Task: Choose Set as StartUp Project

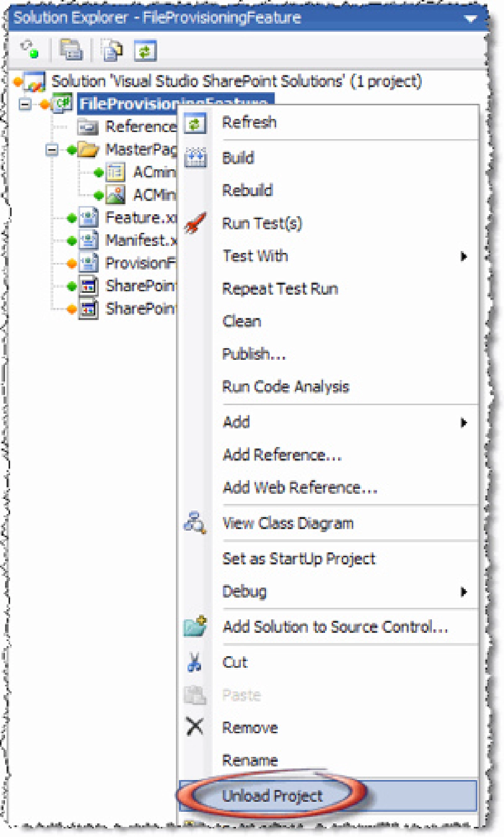Action: (x=298, y=558)
